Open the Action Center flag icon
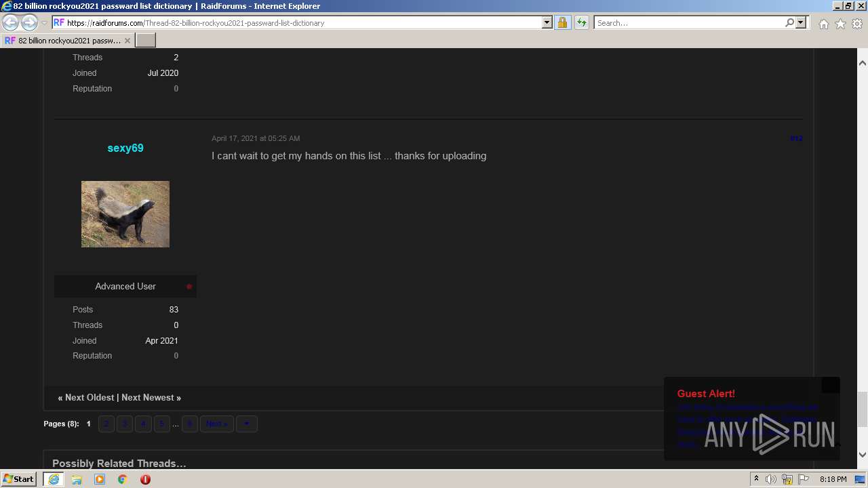 click(804, 479)
